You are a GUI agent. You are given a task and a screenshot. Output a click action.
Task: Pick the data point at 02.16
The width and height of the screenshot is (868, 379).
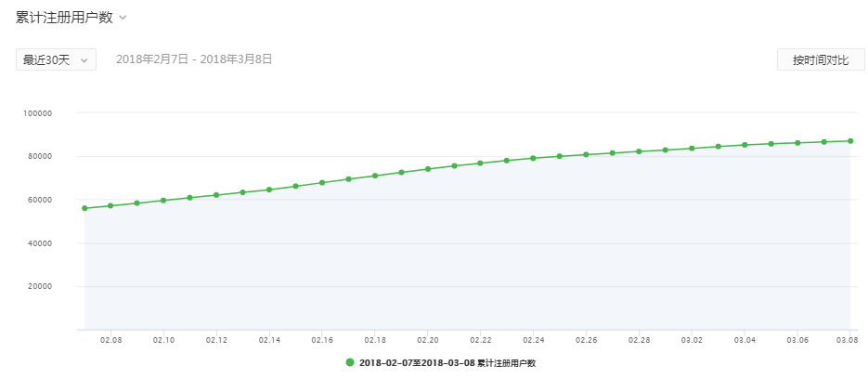point(322,182)
